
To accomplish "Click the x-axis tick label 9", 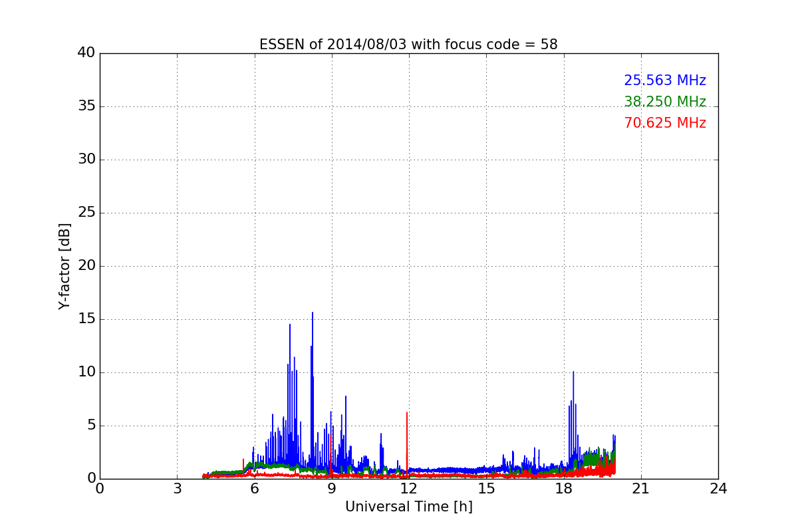I will tap(332, 489).
